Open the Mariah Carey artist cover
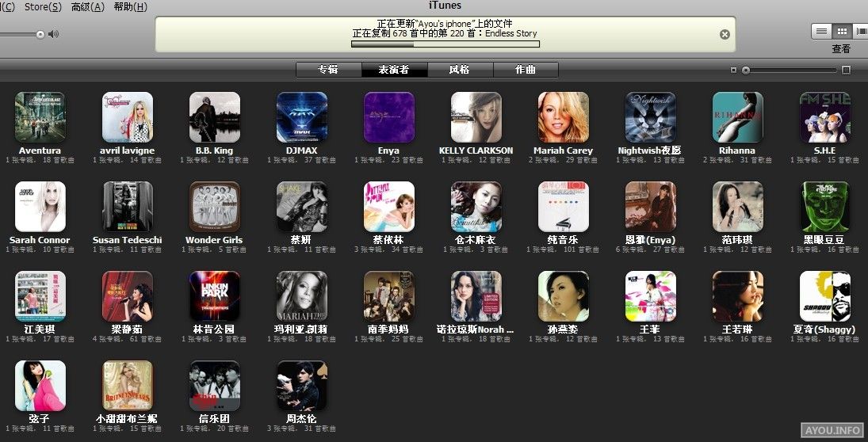Image resolution: width=868 pixels, height=442 pixels. pos(563,117)
